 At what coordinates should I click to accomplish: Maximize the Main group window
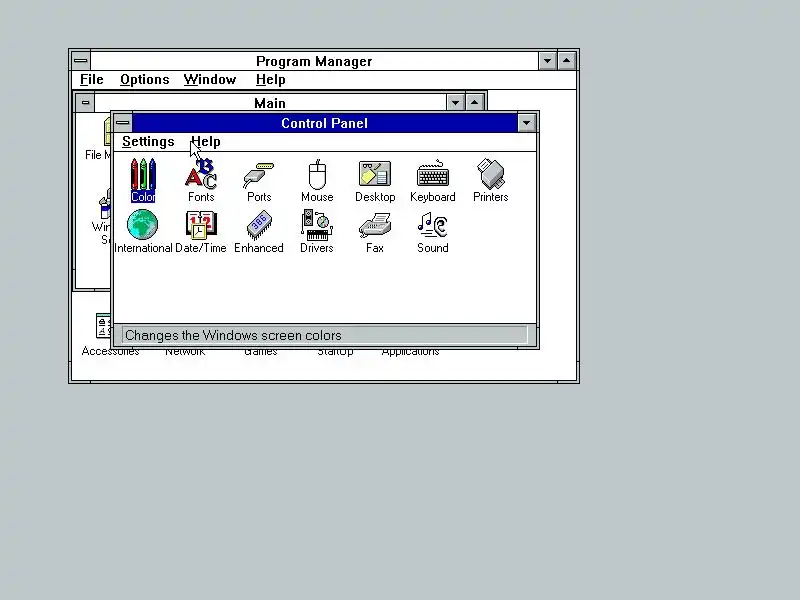pos(474,103)
